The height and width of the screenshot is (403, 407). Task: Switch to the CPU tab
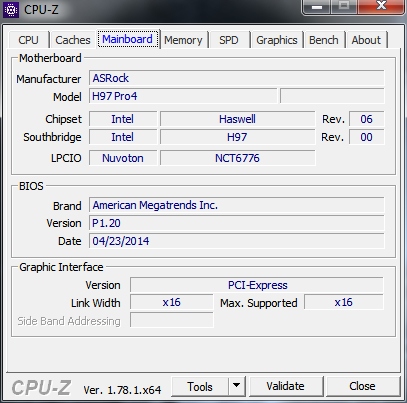[28, 40]
